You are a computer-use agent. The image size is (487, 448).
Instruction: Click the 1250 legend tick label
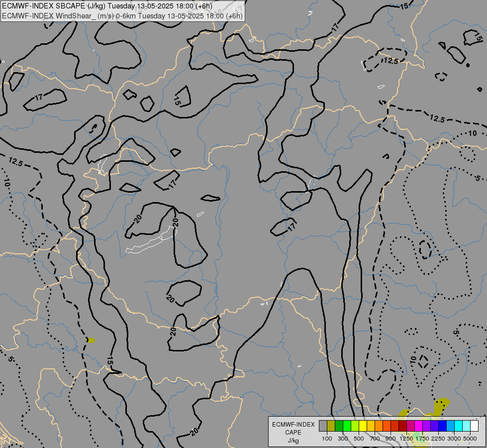click(406, 439)
